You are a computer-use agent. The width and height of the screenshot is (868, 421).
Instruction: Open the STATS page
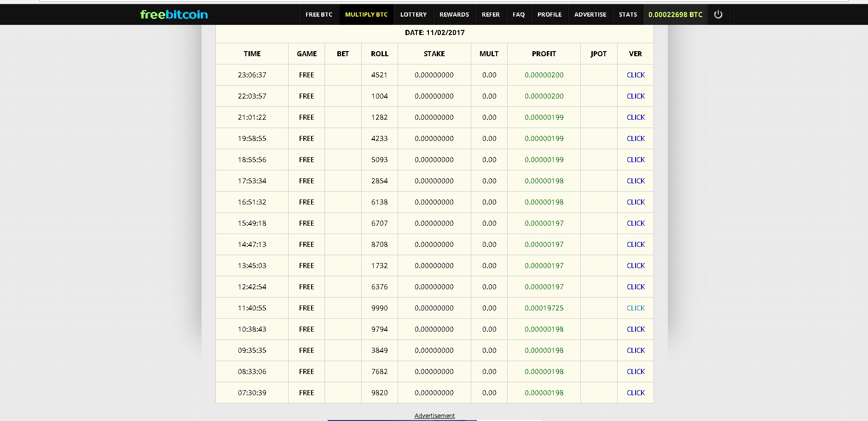pos(628,15)
